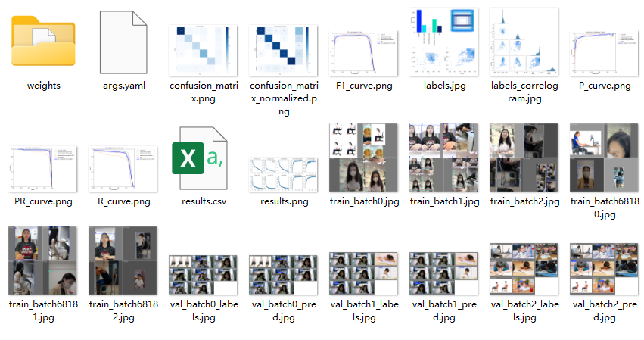
Task: Click the 'train_batch2.jpg' file name
Action: coord(524,201)
